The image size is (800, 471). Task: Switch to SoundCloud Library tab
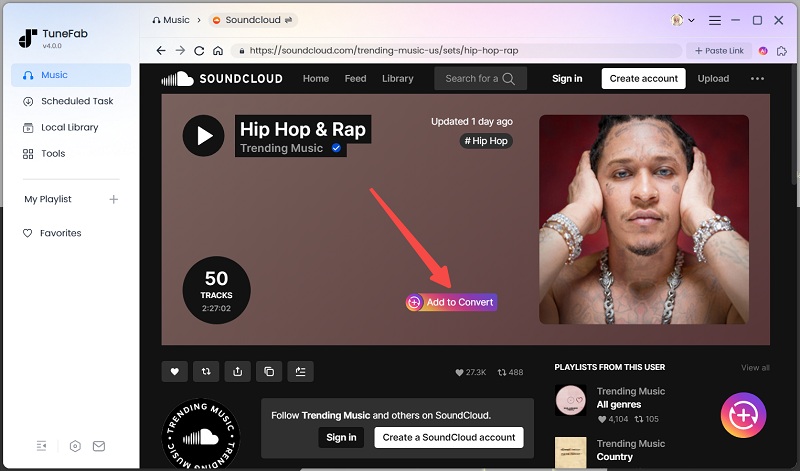point(397,79)
